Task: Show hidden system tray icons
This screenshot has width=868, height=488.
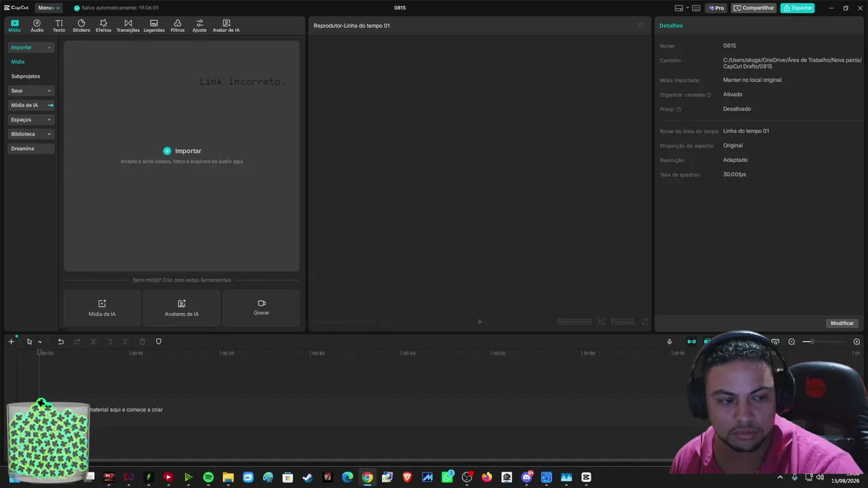Action: pyautogui.click(x=780, y=477)
